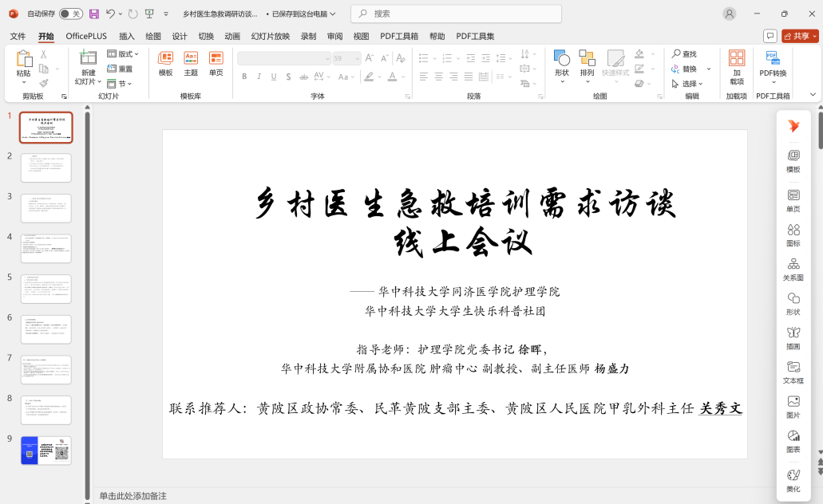Image resolution: width=823 pixels, height=504 pixels.
Task: Click the comments speech bubble icon
Action: coord(770,36)
